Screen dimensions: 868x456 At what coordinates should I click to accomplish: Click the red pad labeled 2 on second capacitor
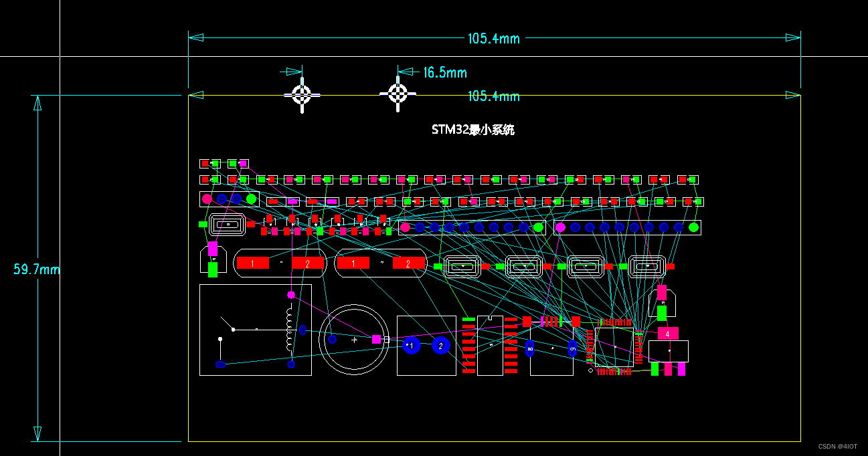pos(408,262)
